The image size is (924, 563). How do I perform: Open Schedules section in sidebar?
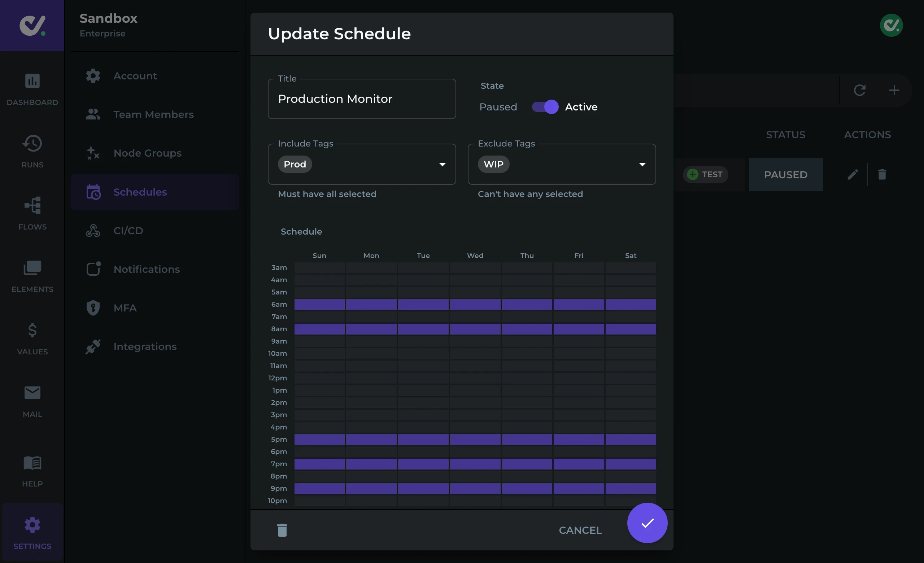click(140, 192)
